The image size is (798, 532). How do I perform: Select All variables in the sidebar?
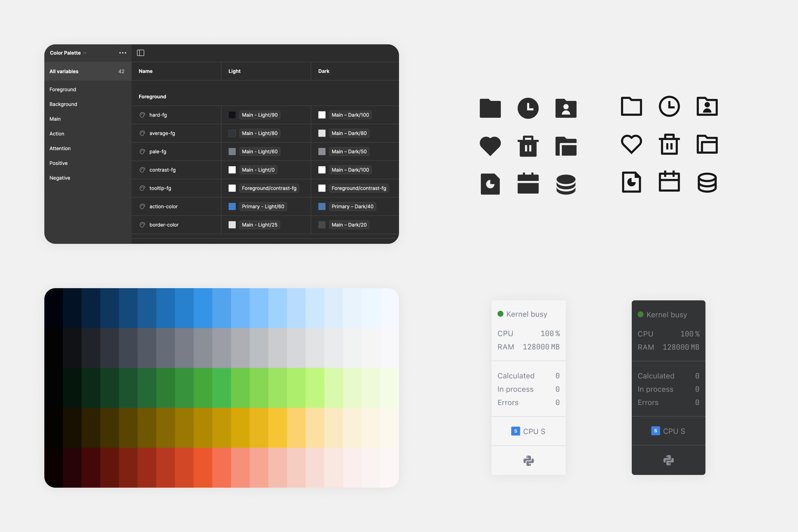[x=64, y=71]
